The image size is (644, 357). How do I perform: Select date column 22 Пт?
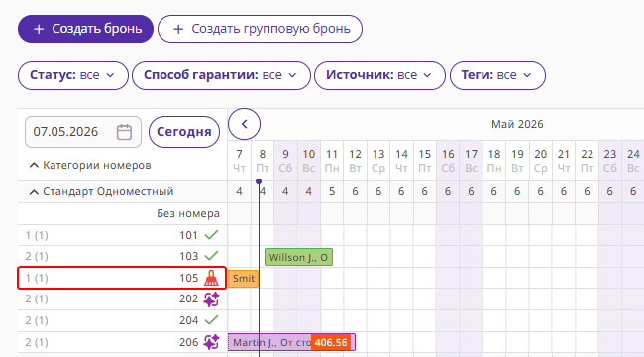click(587, 161)
